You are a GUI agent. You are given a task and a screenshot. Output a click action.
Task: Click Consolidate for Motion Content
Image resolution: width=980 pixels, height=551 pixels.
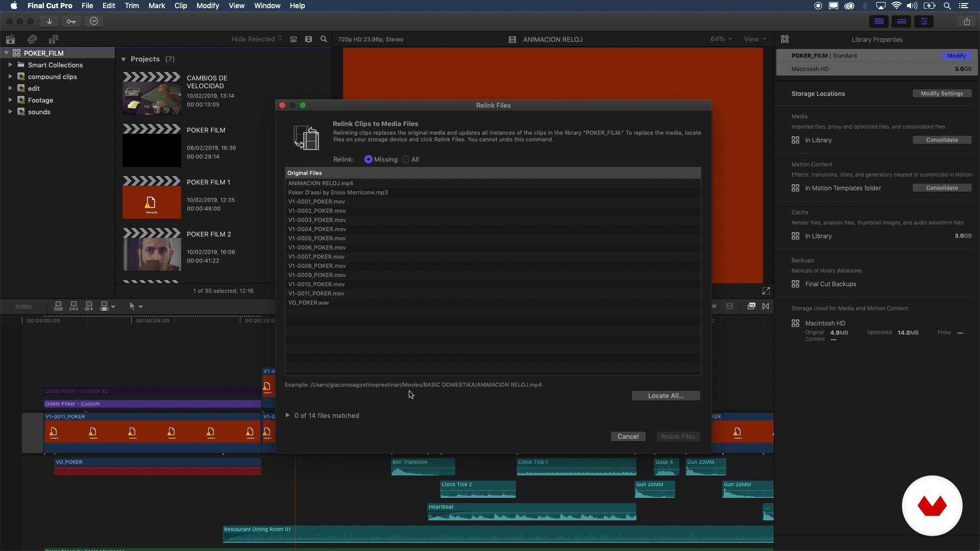tap(942, 188)
